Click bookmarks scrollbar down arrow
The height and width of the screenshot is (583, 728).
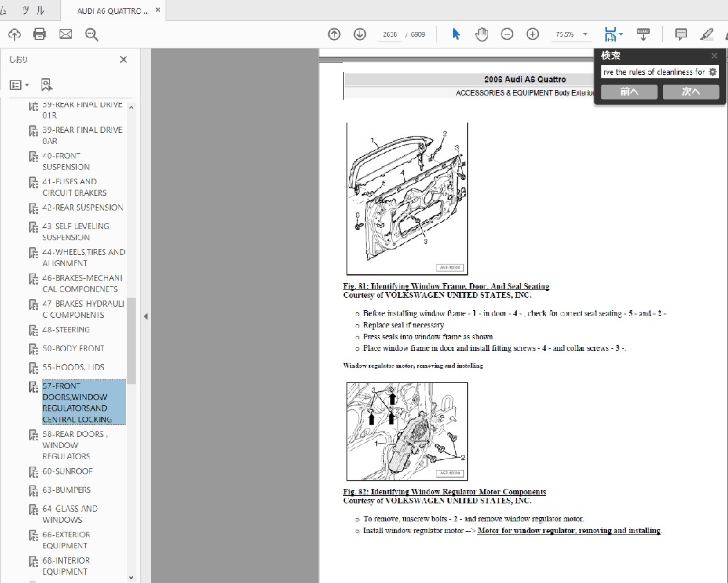[x=131, y=577]
